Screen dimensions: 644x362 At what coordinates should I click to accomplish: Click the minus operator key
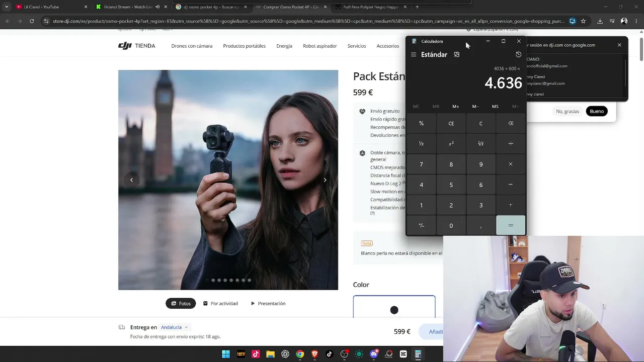[x=511, y=185]
